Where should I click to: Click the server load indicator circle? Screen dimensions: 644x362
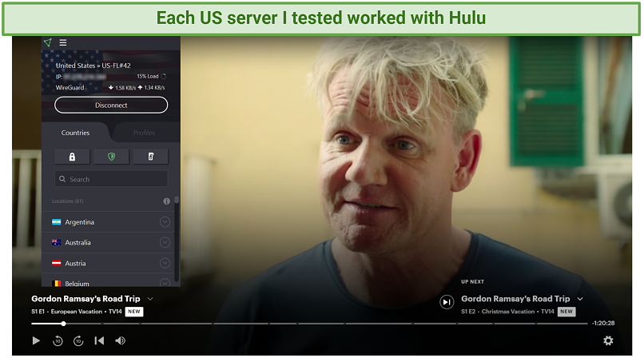tap(164, 77)
